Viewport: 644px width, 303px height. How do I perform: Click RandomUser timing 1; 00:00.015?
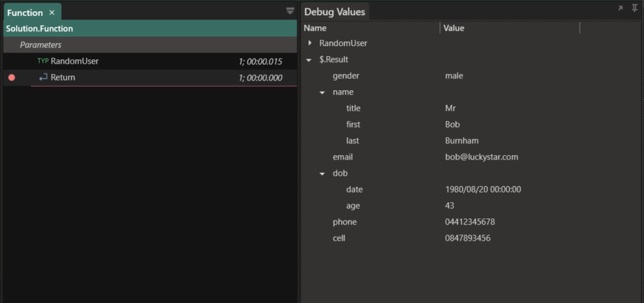tap(260, 62)
